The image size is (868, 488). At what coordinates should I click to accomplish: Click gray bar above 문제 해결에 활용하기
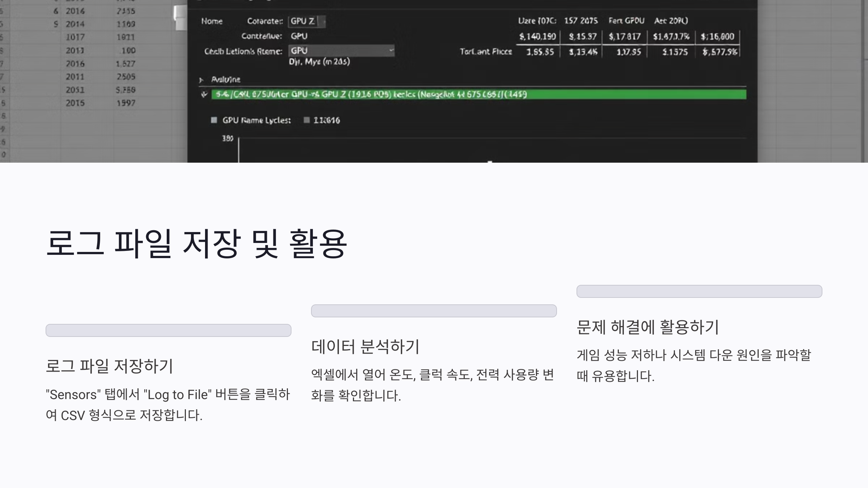[x=699, y=291]
